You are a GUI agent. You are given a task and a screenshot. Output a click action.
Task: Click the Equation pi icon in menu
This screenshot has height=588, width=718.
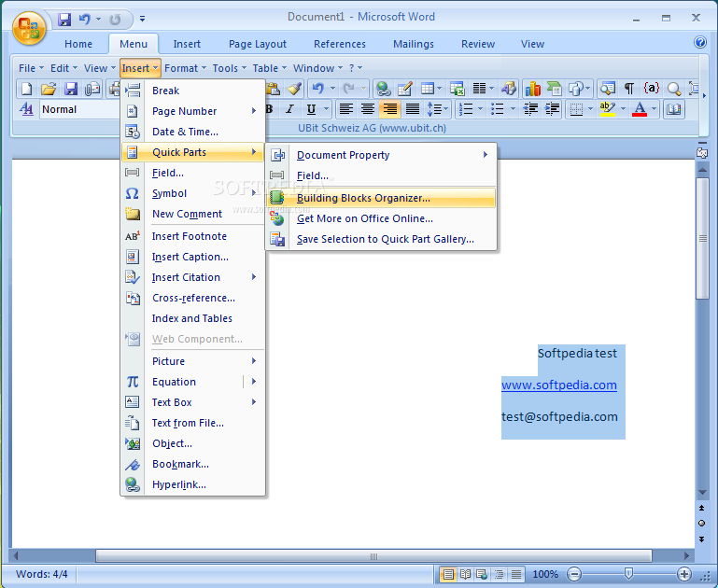click(133, 382)
